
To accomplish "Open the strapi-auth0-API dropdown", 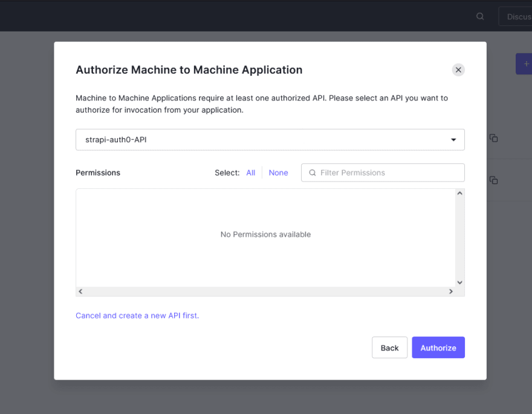I will coord(270,140).
